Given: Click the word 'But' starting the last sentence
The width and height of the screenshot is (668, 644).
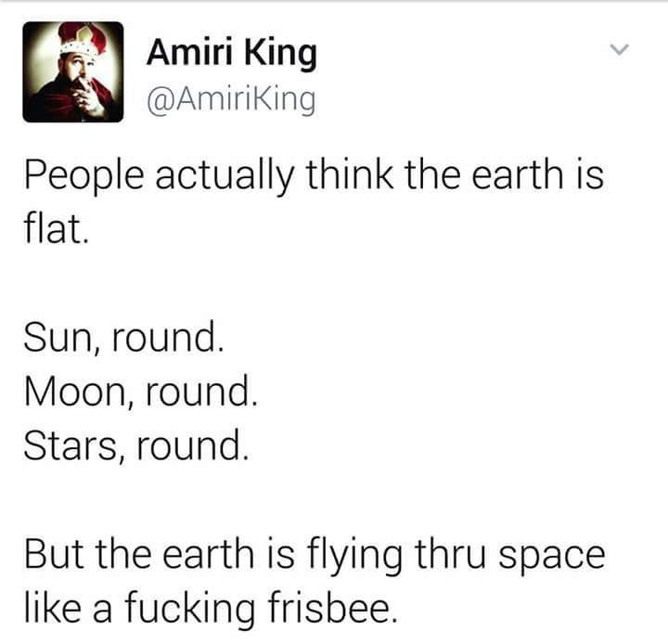Looking at the screenshot, I should coord(55,555).
